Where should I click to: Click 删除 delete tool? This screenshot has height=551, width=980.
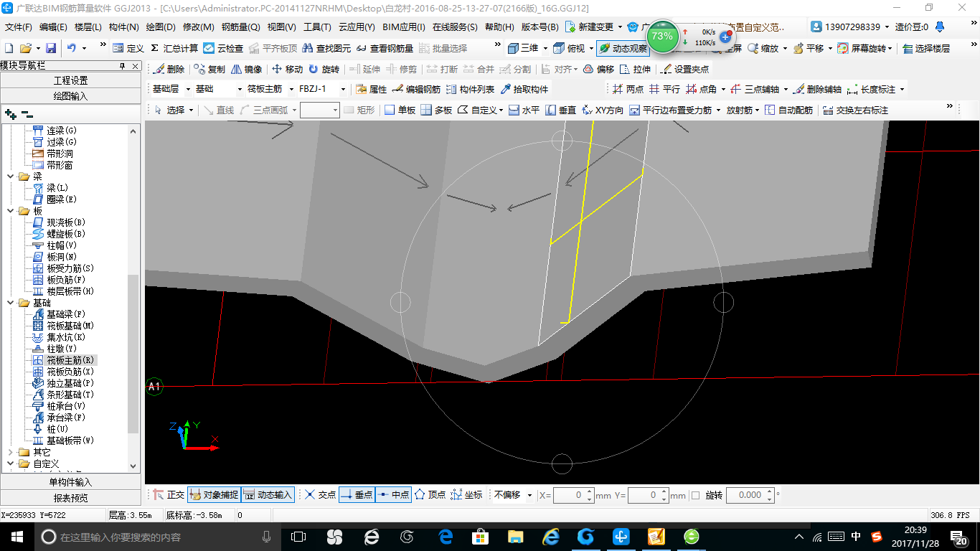169,70
